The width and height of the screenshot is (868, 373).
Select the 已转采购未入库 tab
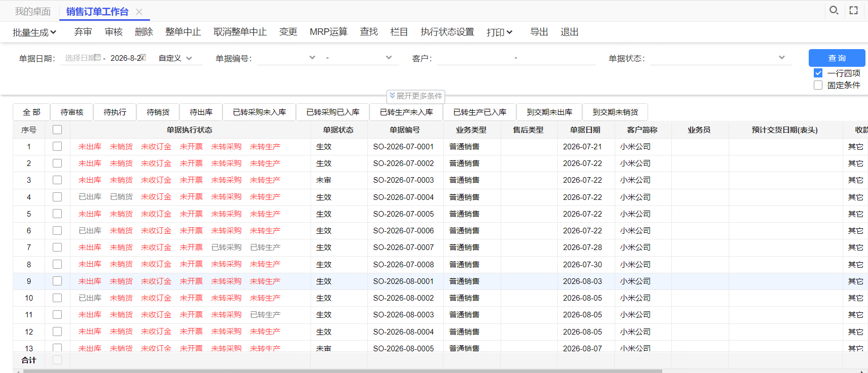[259, 112]
